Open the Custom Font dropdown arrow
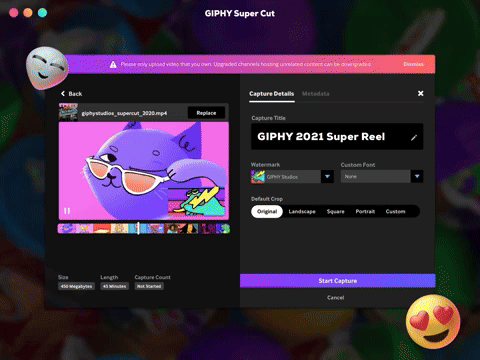The width and height of the screenshot is (480, 360). point(417,176)
